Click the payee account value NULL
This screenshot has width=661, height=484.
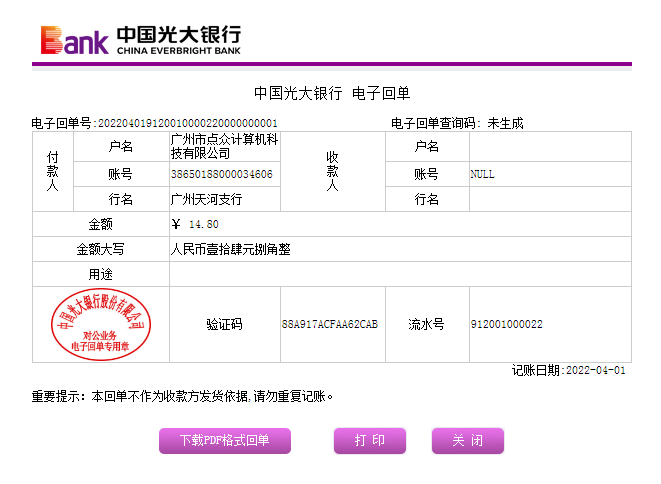482,174
